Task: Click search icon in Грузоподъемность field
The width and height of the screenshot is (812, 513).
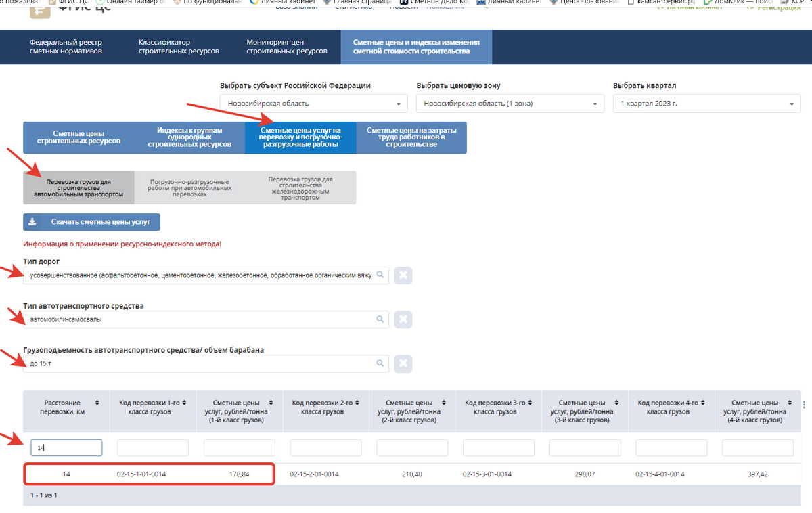Action: tap(380, 363)
